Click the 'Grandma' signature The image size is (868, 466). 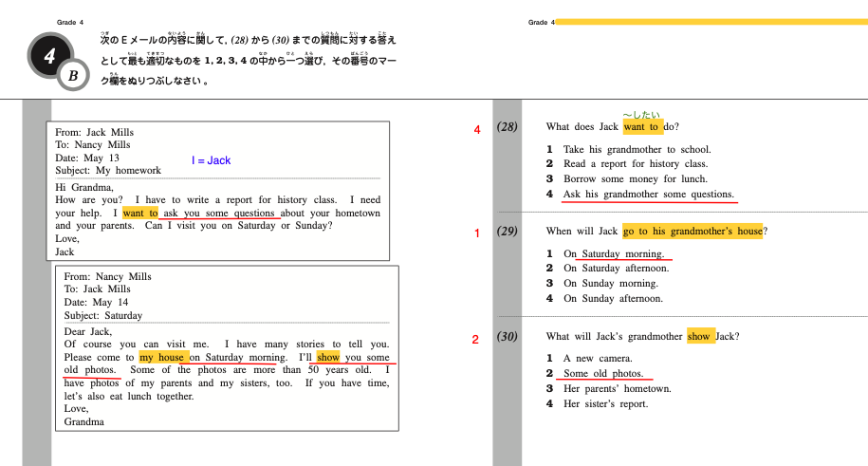(x=83, y=422)
